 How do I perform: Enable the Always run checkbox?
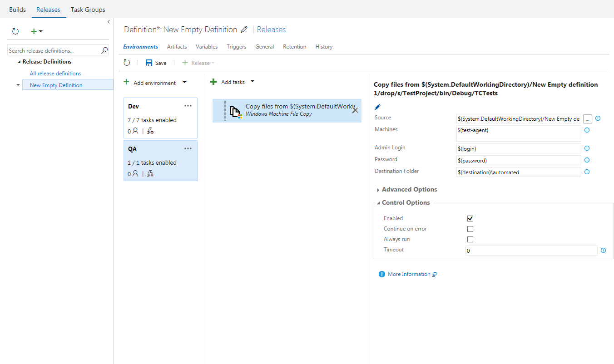pyautogui.click(x=470, y=240)
